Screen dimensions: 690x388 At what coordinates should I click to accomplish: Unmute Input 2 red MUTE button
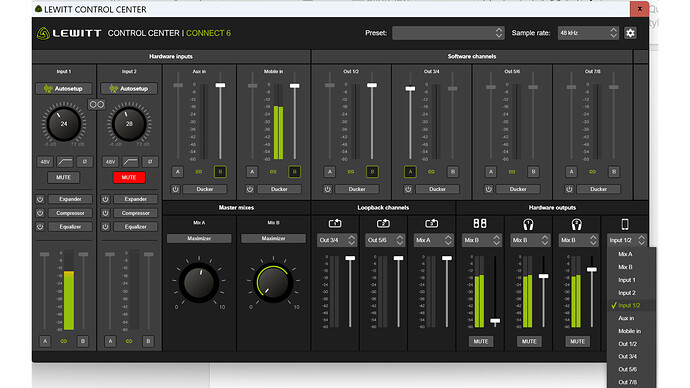[129, 177]
